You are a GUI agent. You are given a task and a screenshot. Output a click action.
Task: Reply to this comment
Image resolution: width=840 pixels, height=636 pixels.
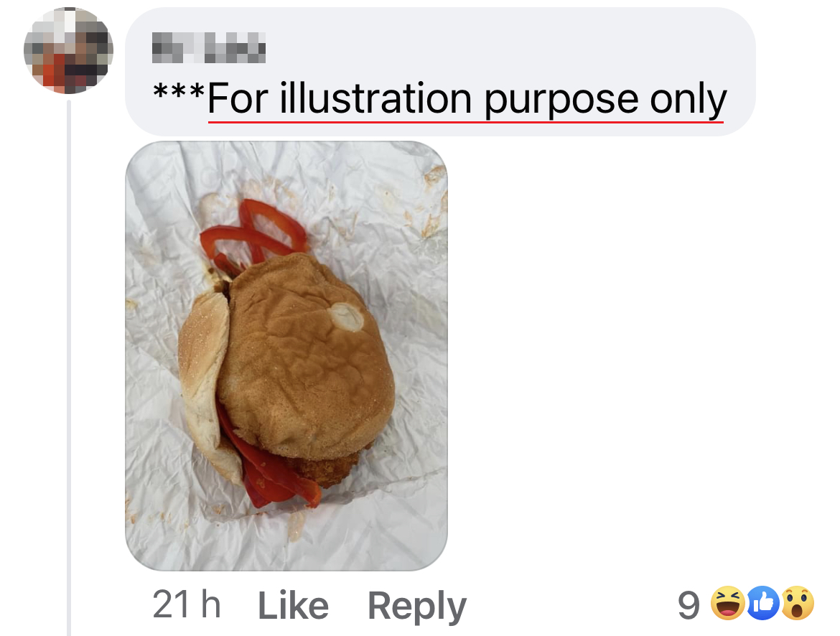(x=417, y=607)
